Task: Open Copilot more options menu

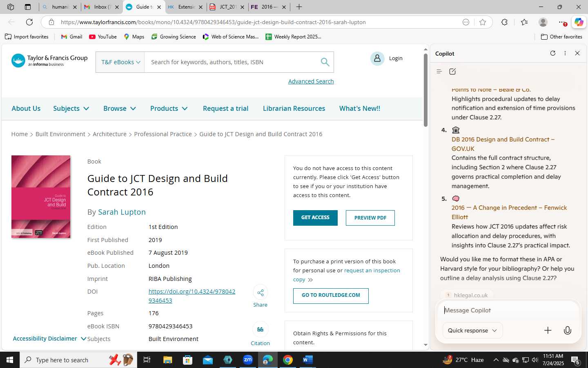Action: (565, 53)
